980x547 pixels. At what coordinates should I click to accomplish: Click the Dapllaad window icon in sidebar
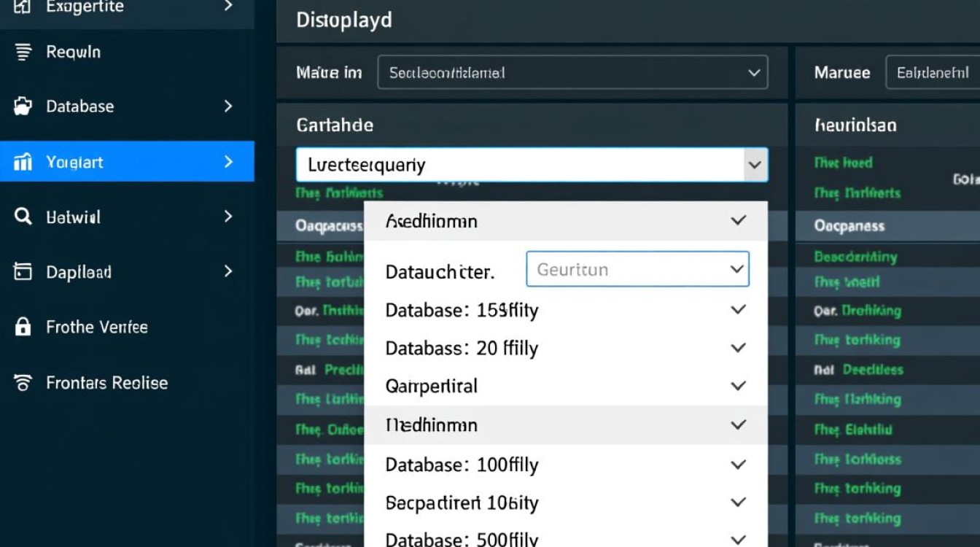point(23,272)
